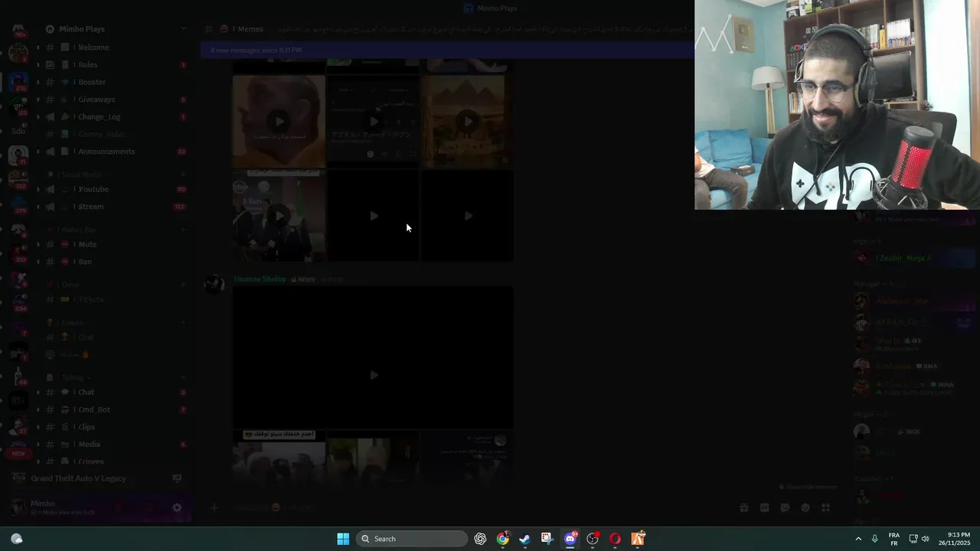Image resolution: width=980 pixels, height=551 pixels.
Task: Open Google Chrome from the taskbar
Action: tap(502, 539)
